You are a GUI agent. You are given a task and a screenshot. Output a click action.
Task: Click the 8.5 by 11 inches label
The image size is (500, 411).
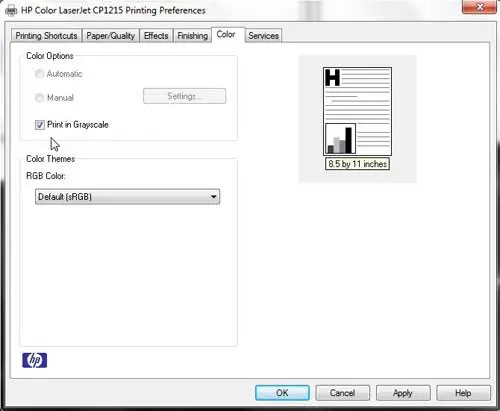click(x=357, y=164)
